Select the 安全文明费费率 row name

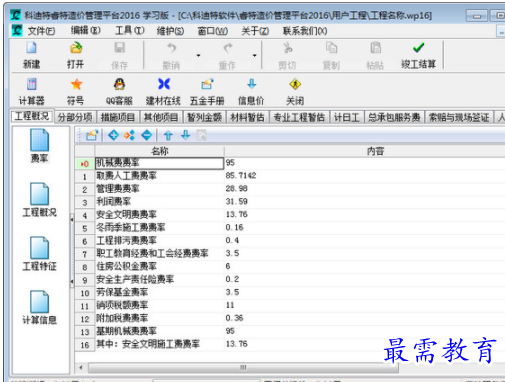126,215
